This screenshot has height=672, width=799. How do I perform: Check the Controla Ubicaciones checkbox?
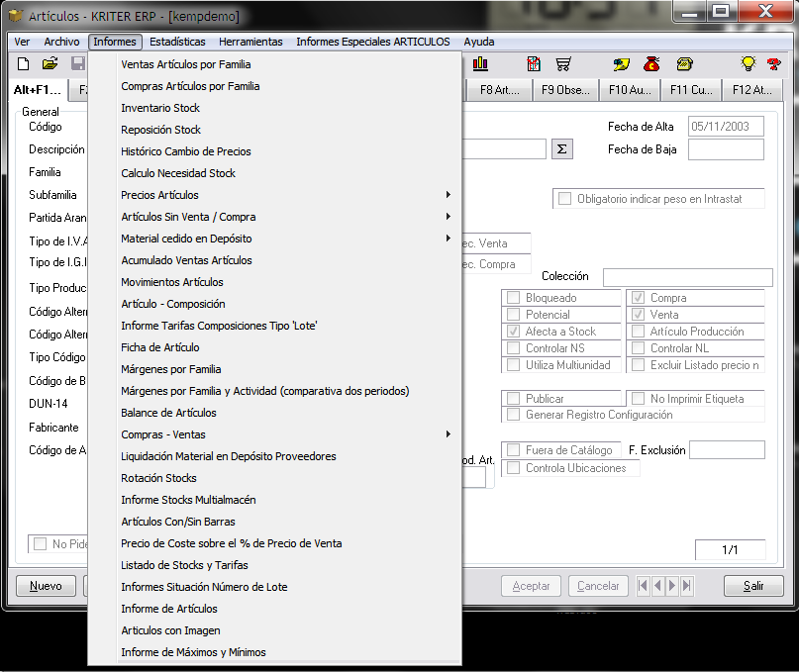click(513, 468)
